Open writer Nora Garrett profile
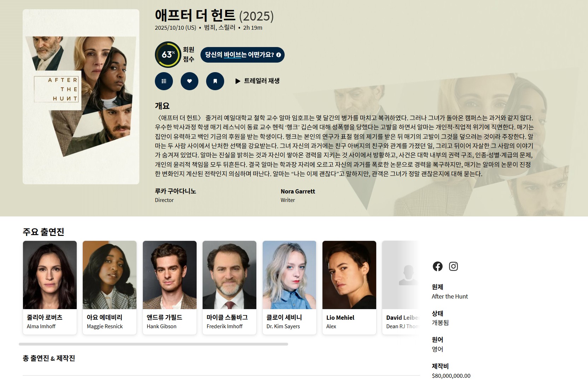 point(298,191)
